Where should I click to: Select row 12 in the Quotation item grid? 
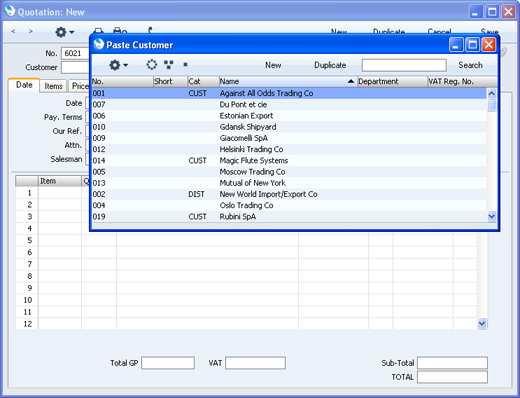pyautogui.click(x=28, y=324)
